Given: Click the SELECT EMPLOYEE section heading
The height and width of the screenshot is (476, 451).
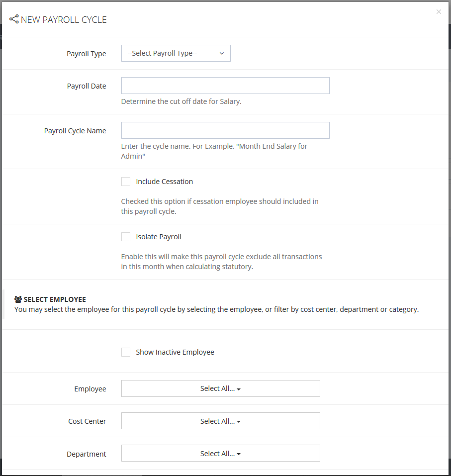Looking at the screenshot, I should [x=55, y=299].
